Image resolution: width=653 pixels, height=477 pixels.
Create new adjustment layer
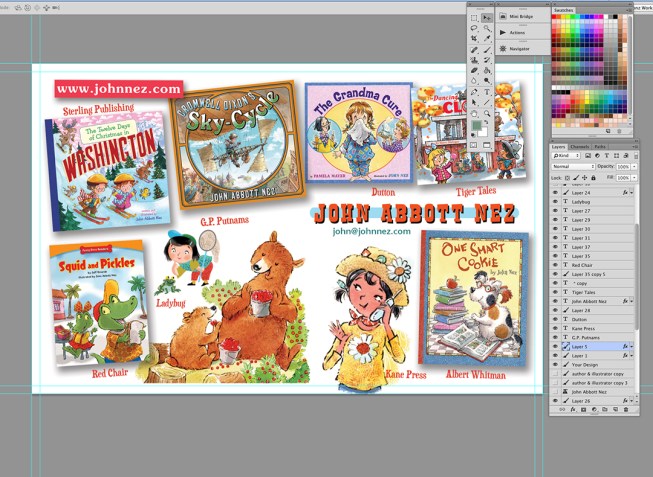coord(594,410)
